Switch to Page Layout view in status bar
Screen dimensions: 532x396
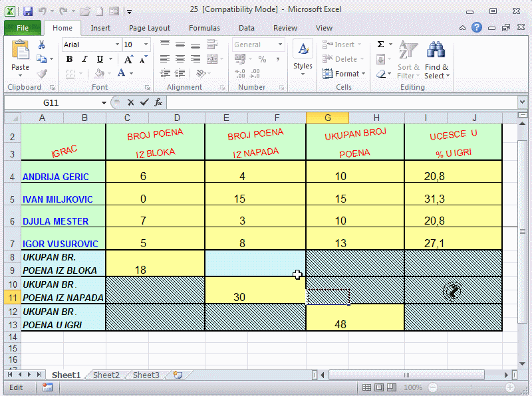(x=379, y=387)
